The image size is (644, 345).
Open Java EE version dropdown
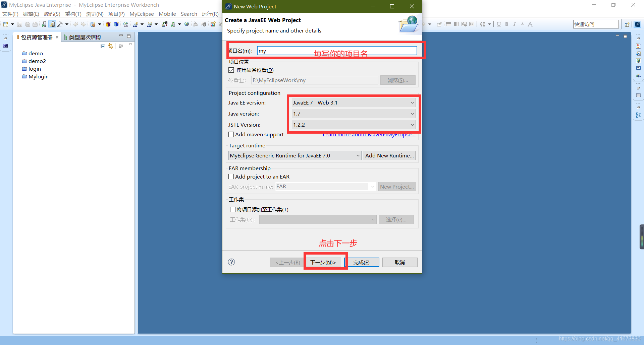pyautogui.click(x=354, y=102)
